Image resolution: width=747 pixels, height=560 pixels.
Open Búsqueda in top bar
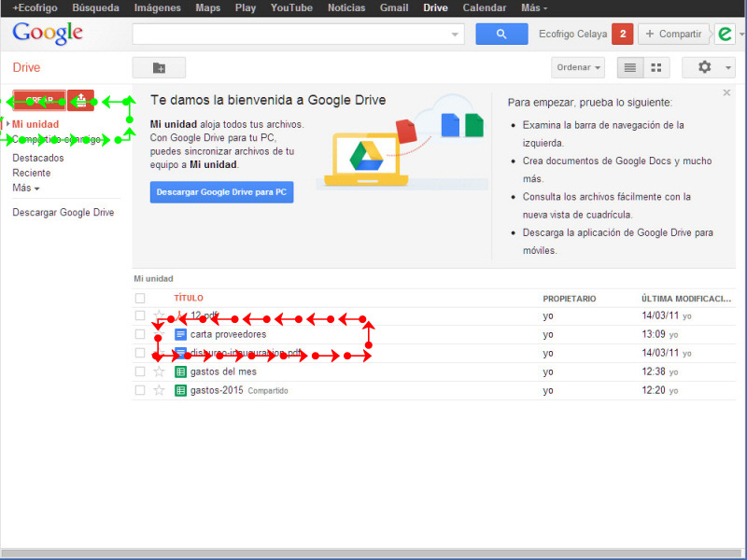point(95,7)
